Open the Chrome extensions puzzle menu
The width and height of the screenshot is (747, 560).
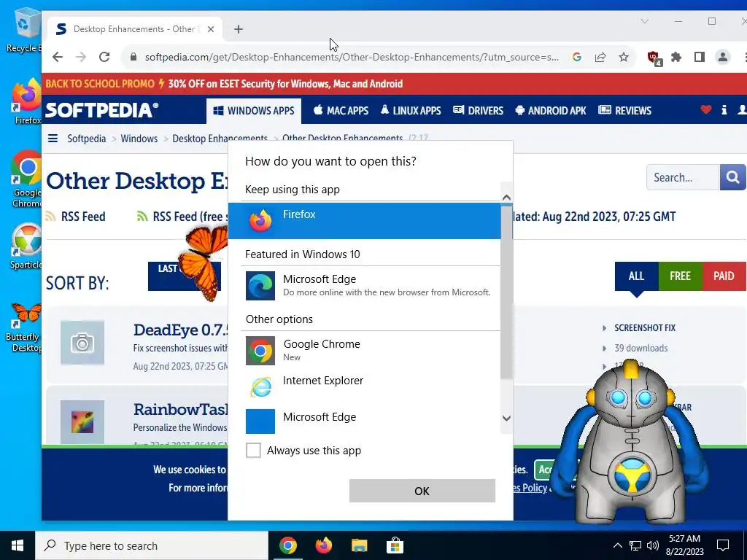point(676,57)
